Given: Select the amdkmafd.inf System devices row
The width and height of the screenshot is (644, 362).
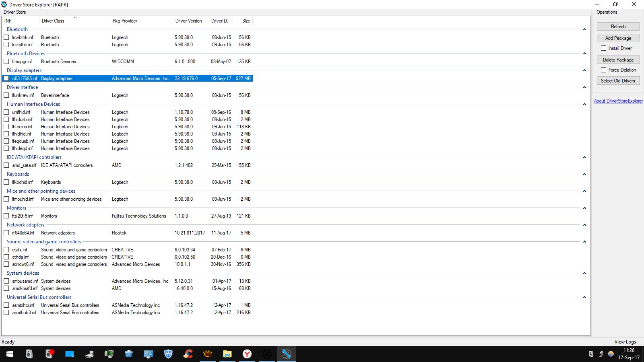Looking at the screenshot, I should 127,288.
